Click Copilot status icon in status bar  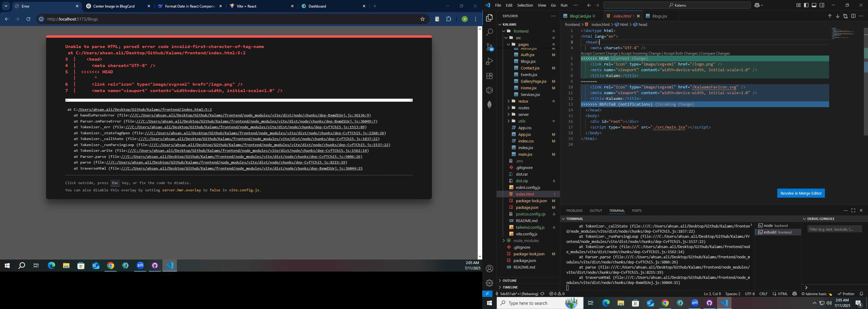tap(794, 294)
